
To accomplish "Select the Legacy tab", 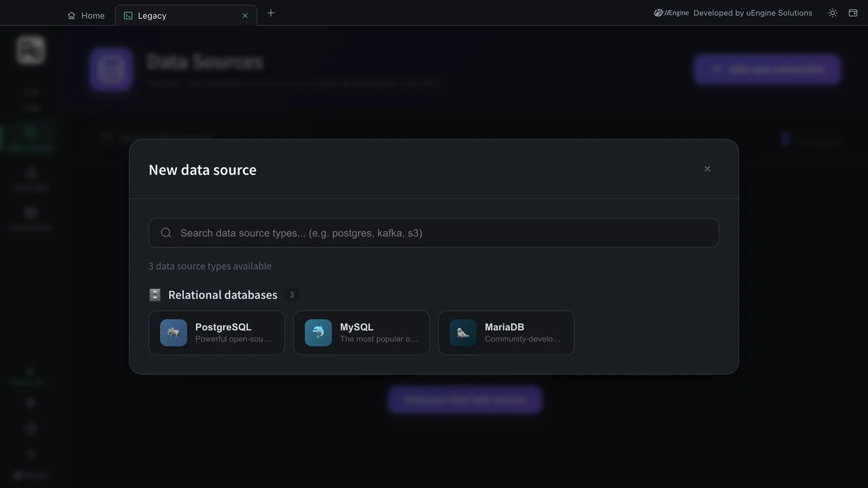I will click(186, 16).
